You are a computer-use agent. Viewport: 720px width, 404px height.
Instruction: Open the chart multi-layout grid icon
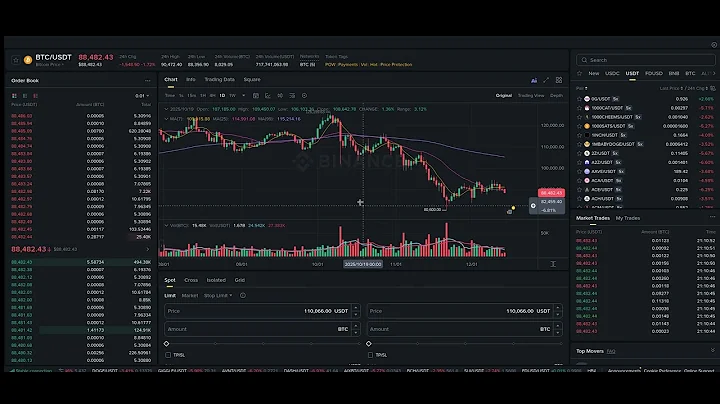point(559,80)
